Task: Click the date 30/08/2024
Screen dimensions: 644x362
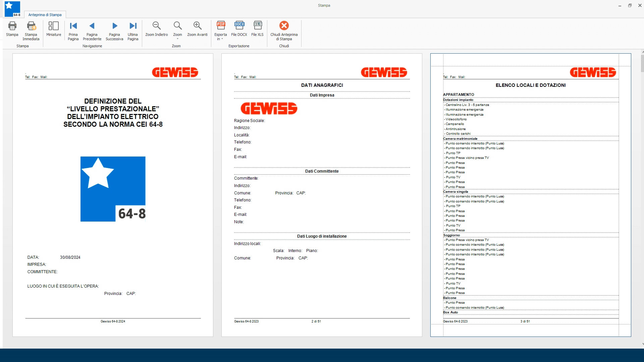Action: click(70, 257)
